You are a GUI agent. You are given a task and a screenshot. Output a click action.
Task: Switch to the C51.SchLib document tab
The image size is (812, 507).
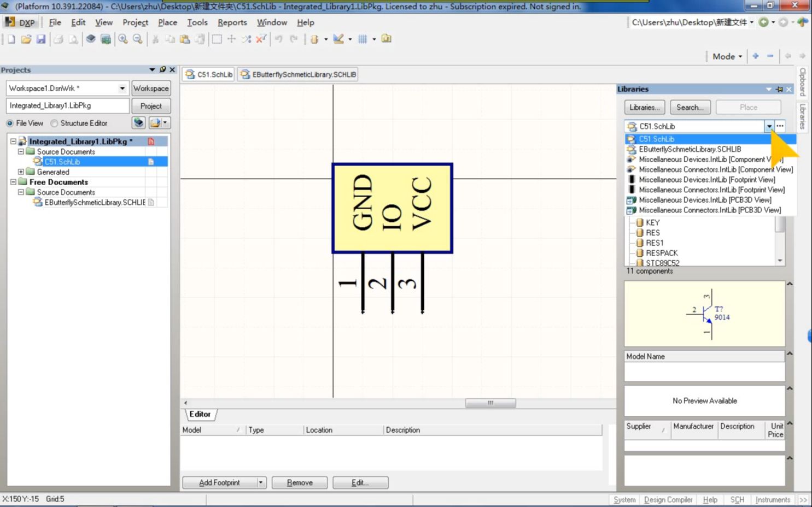tap(209, 74)
